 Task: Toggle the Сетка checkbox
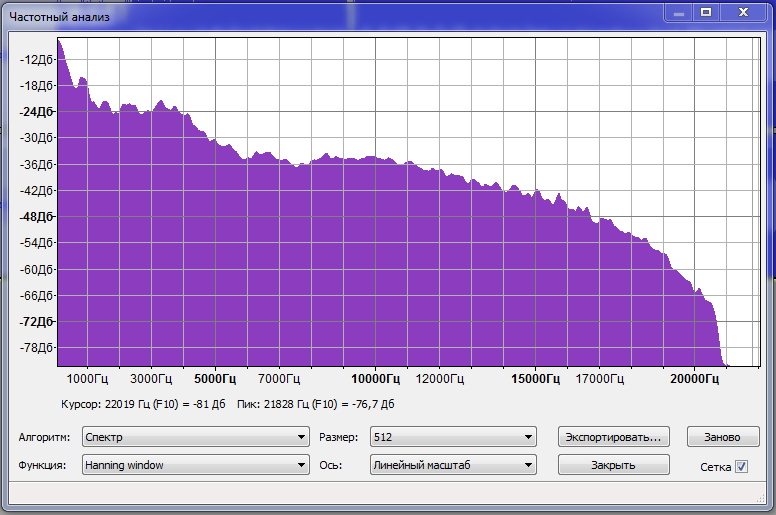pos(741,467)
